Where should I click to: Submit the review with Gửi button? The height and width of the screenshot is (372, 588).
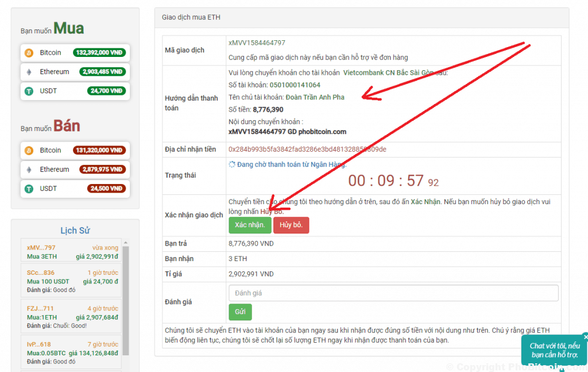pos(240,312)
